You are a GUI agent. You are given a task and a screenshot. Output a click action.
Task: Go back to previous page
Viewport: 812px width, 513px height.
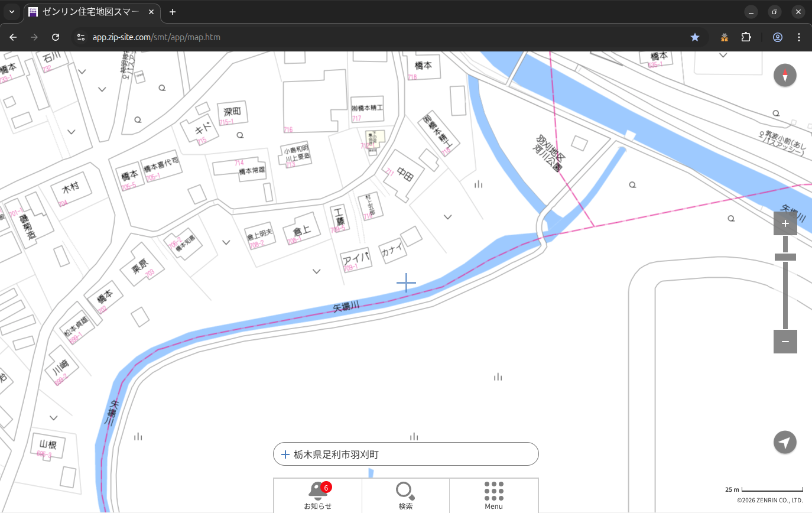[13, 37]
